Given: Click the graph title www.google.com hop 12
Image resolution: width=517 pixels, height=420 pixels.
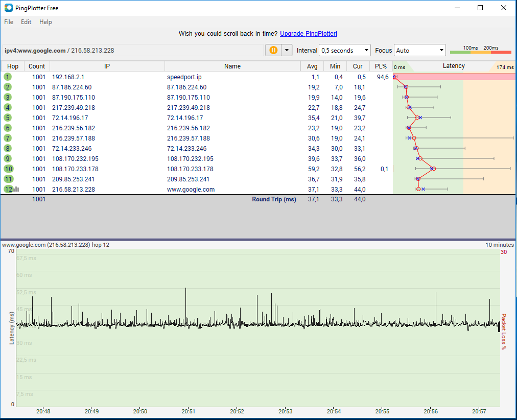Looking at the screenshot, I should click(56, 245).
